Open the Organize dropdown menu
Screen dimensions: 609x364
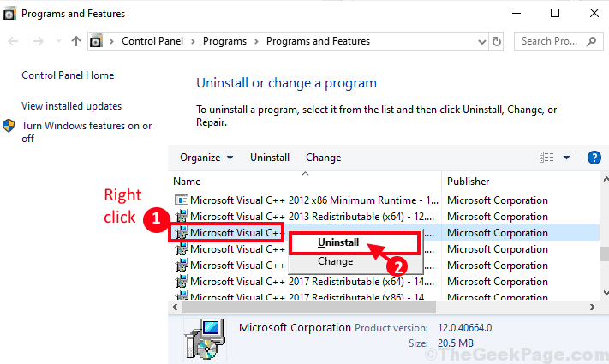tap(206, 158)
